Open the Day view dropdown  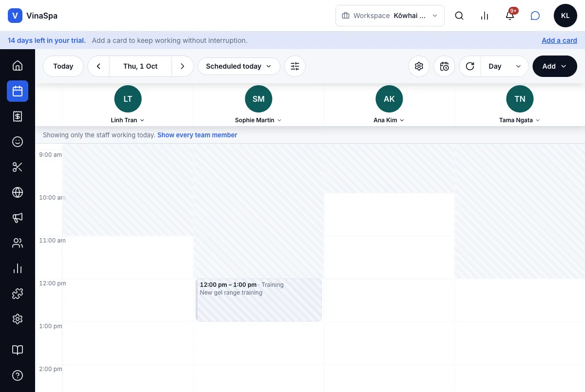click(x=505, y=66)
